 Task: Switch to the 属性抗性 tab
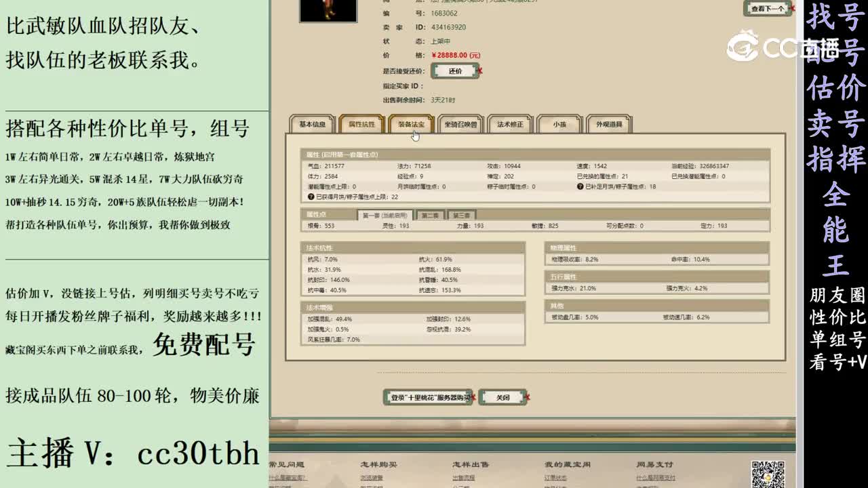pos(361,125)
